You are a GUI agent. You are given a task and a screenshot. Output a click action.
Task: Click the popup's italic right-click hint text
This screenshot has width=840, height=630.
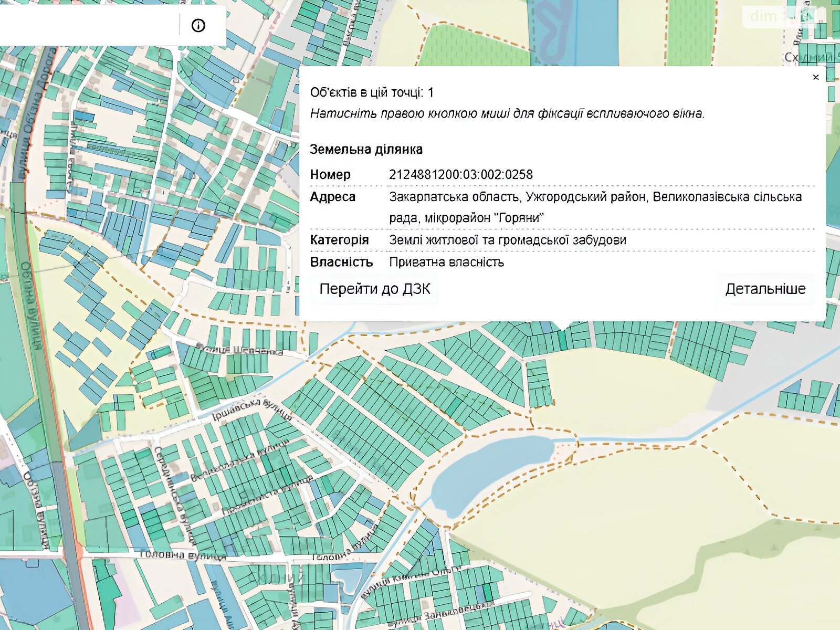pos(507,113)
